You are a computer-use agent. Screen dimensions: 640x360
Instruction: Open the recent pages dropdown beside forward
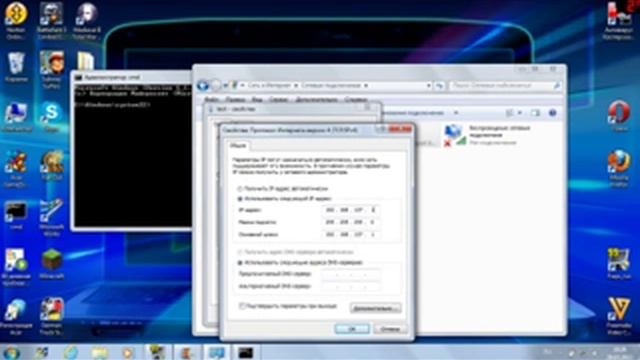[225, 86]
